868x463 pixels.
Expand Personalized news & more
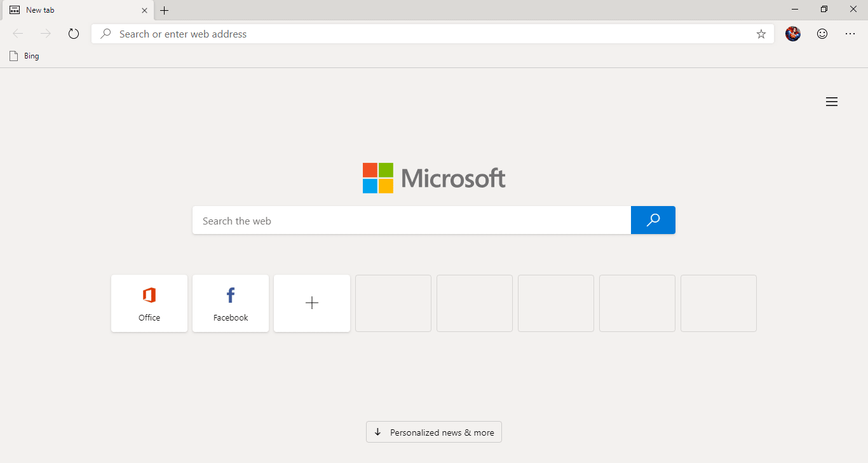point(434,432)
